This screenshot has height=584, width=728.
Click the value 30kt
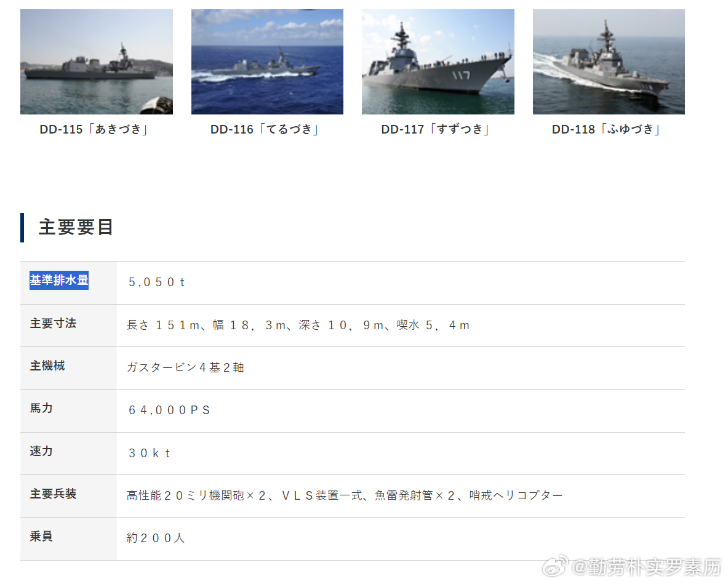[149, 453]
